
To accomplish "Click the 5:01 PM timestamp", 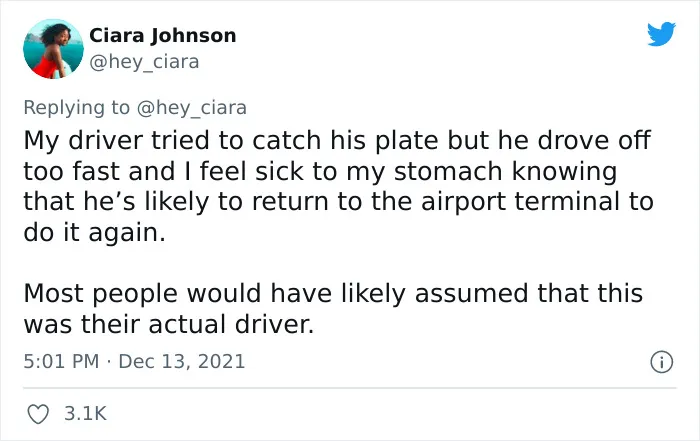I will click(61, 361).
